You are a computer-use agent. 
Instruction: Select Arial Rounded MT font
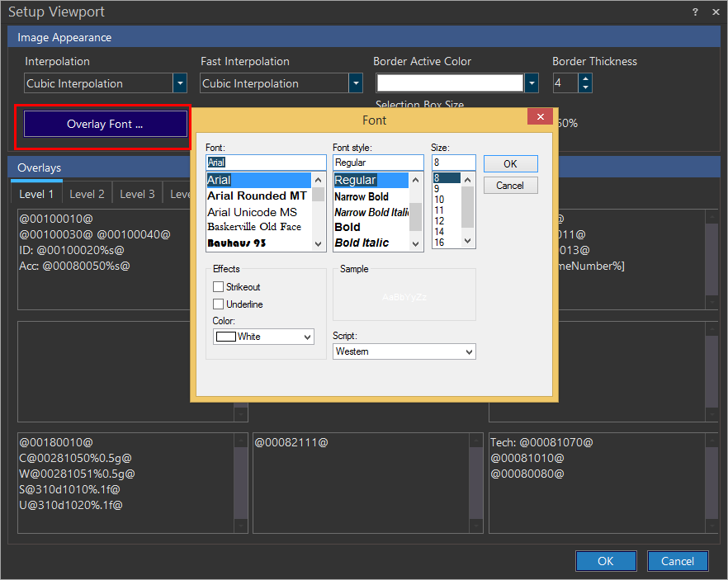coord(257,196)
